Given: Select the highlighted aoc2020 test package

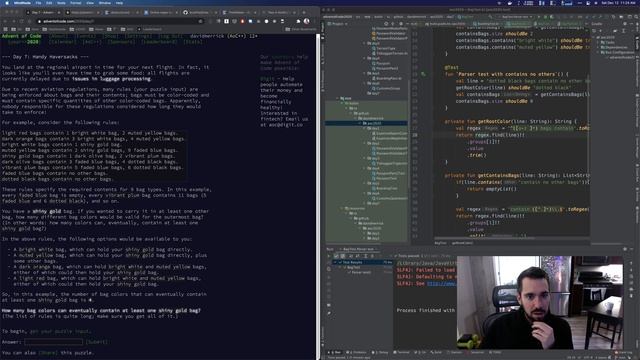Looking at the screenshot, I should (366, 123).
